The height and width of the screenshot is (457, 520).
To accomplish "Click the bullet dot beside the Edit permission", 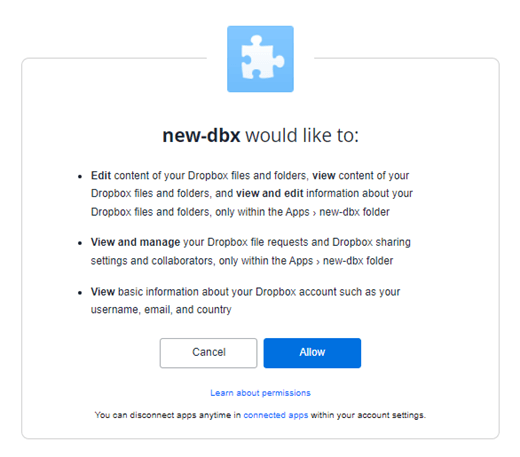I will [80, 176].
